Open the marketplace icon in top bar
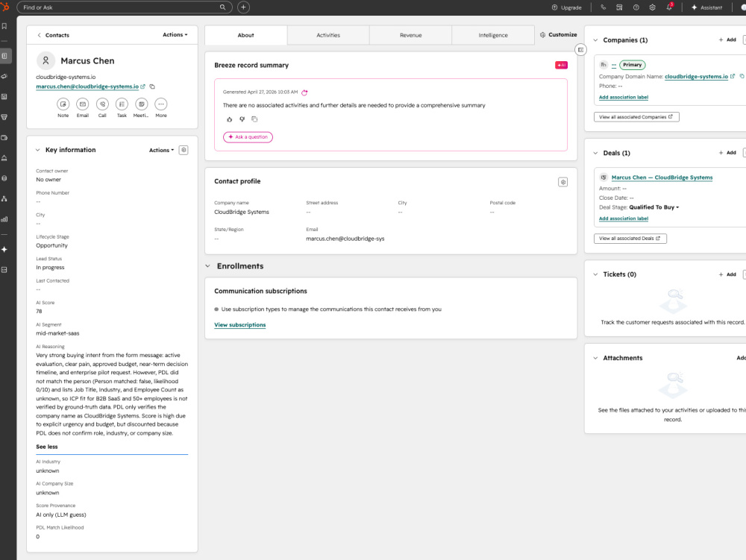The width and height of the screenshot is (746, 560). (x=619, y=7)
